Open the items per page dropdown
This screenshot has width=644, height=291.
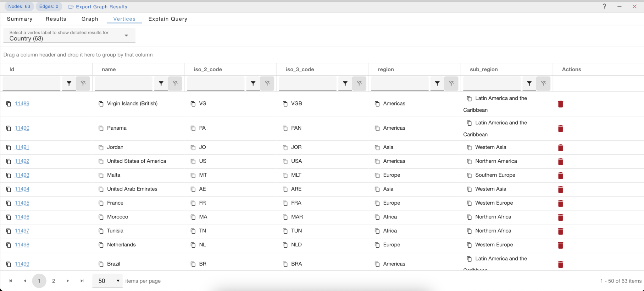(118, 281)
